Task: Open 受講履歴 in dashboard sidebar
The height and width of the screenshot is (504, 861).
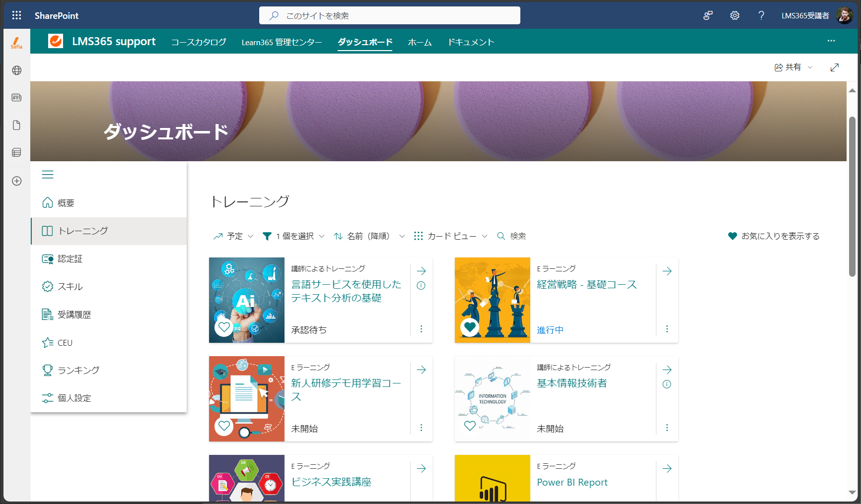Action: 109,315
